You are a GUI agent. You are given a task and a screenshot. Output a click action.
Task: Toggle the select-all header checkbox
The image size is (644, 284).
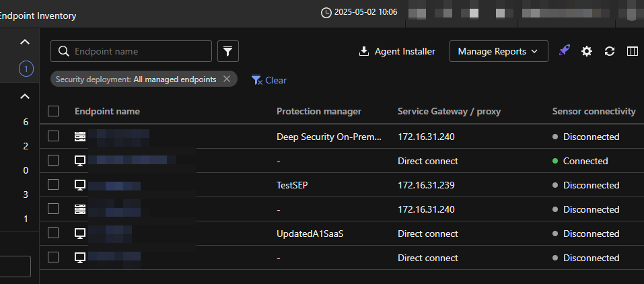53,111
